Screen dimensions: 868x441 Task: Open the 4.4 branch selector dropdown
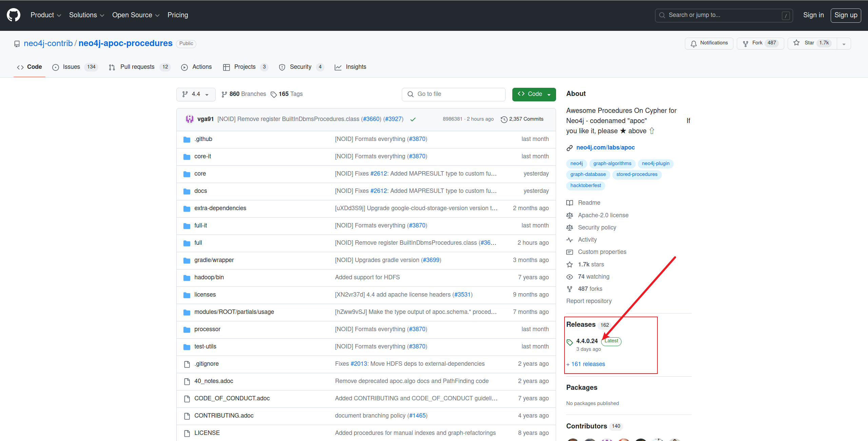pyautogui.click(x=196, y=94)
